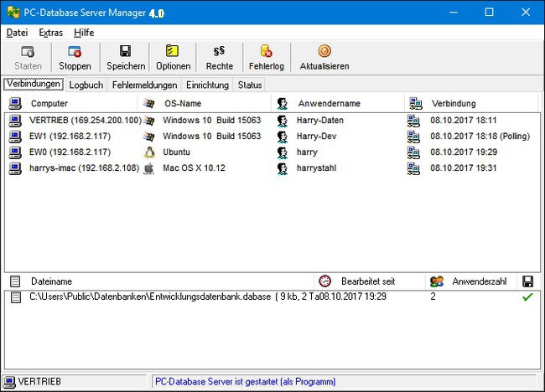Switch to the Logbuch tab
Viewport: 545px width, 392px height.
pos(86,85)
